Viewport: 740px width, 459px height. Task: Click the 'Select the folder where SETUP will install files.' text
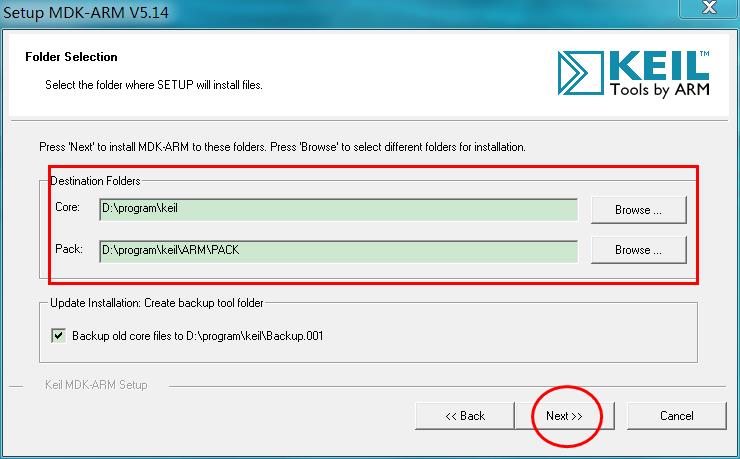click(154, 85)
